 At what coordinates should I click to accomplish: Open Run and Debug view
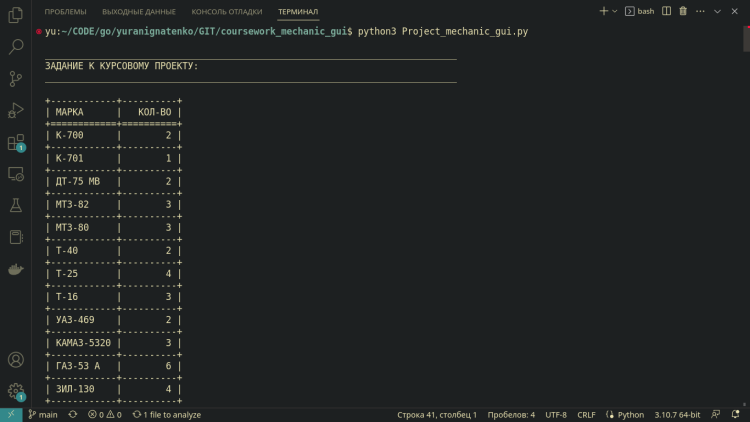pyautogui.click(x=15, y=110)
